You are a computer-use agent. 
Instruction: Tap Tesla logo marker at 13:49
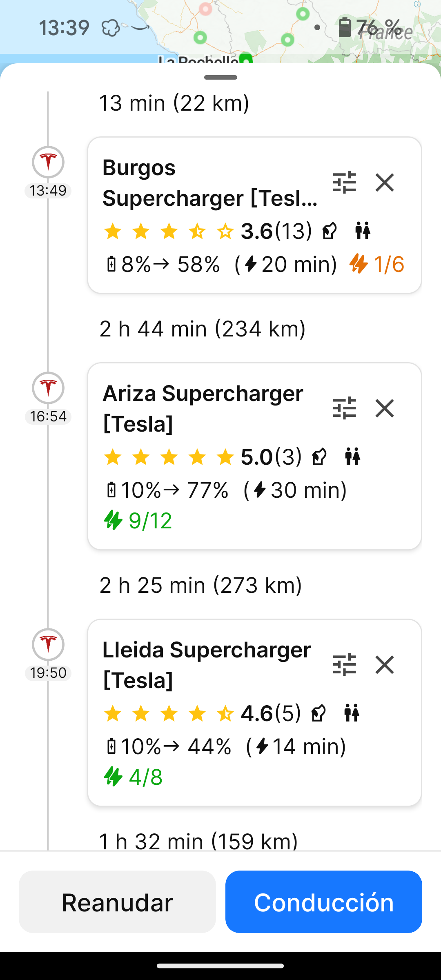pyautogui.click(x=48, y=162)
